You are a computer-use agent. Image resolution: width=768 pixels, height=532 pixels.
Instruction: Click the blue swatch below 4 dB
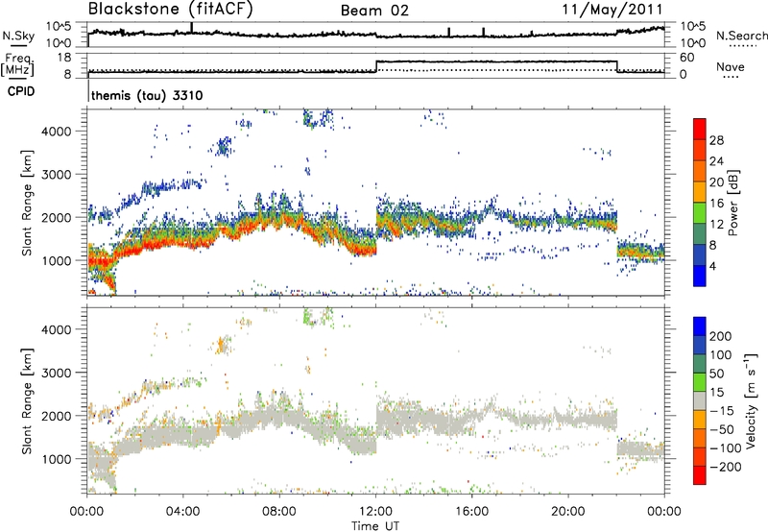click(700, 276)
